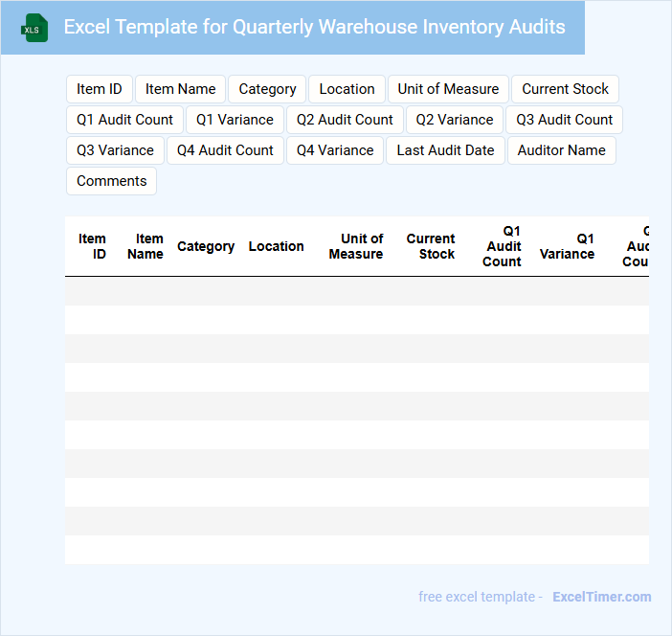672x636 pixels.
Task: Click the first empty row of table
Action: tap(356, 291)
